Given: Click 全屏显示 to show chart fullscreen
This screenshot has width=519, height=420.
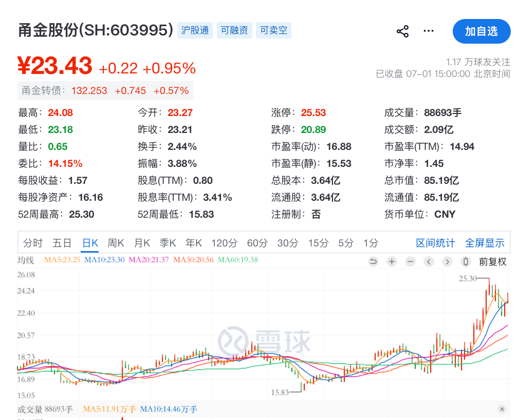Looking at the screenshot, I should [x=485, y=243].
